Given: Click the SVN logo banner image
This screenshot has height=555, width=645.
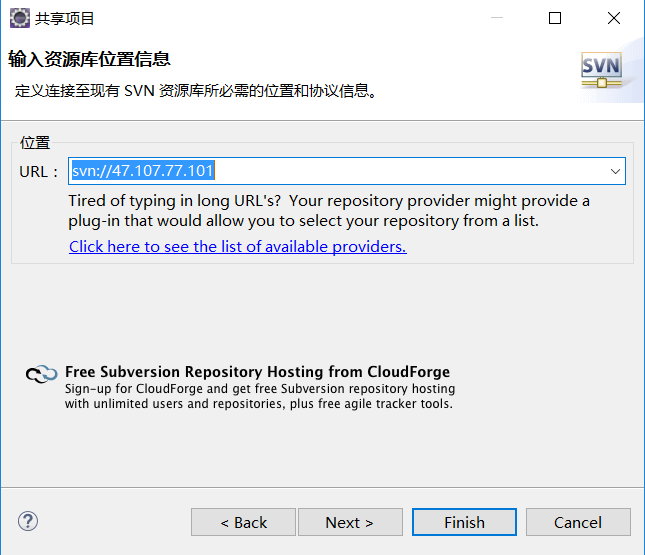Looking at the screenshot, I should (601, 70).
